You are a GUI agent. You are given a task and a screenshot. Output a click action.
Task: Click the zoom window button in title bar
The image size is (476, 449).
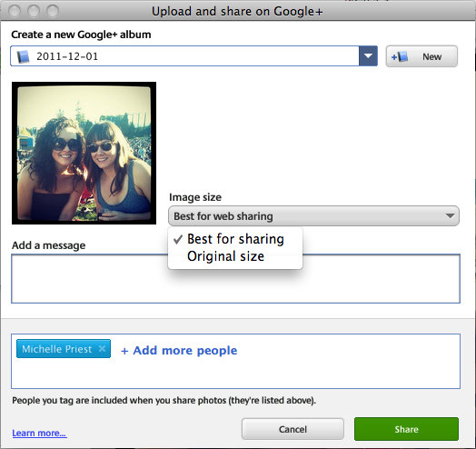point(53,11)
